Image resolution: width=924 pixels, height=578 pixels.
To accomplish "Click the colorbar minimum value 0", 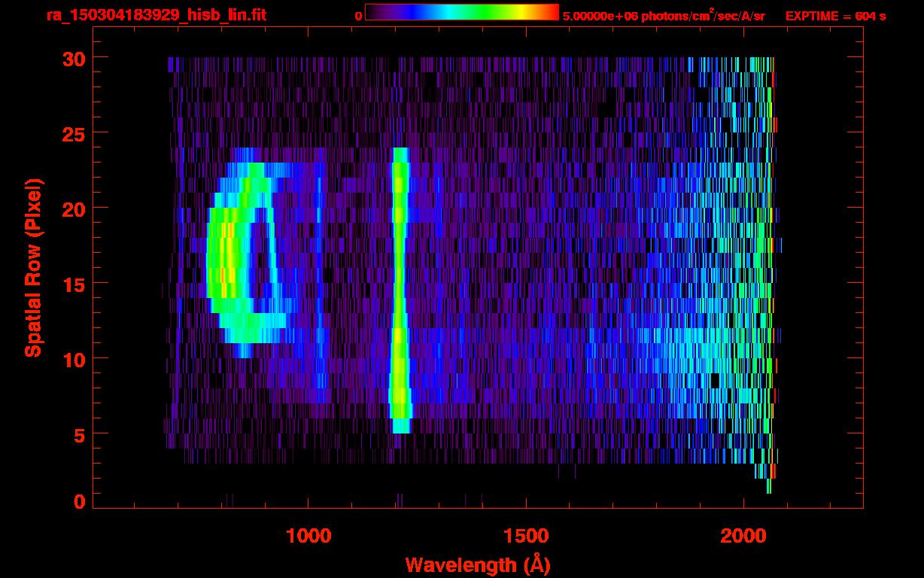I will point(358,17).
